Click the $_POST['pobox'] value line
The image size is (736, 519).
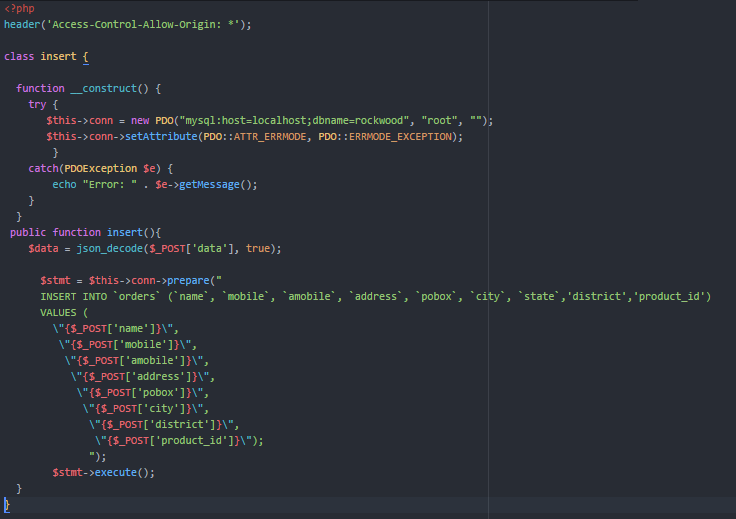click(143, 392)
